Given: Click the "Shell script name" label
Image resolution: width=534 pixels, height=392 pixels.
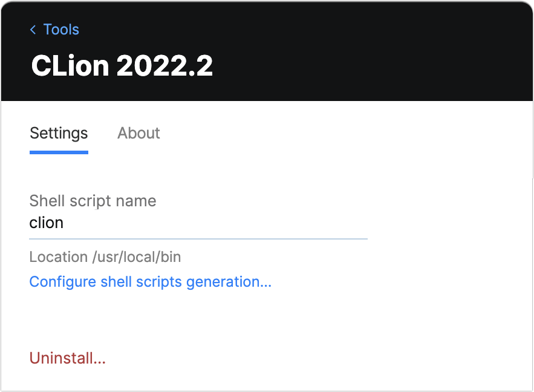Looking at the screenshot, I should (93, 200).
